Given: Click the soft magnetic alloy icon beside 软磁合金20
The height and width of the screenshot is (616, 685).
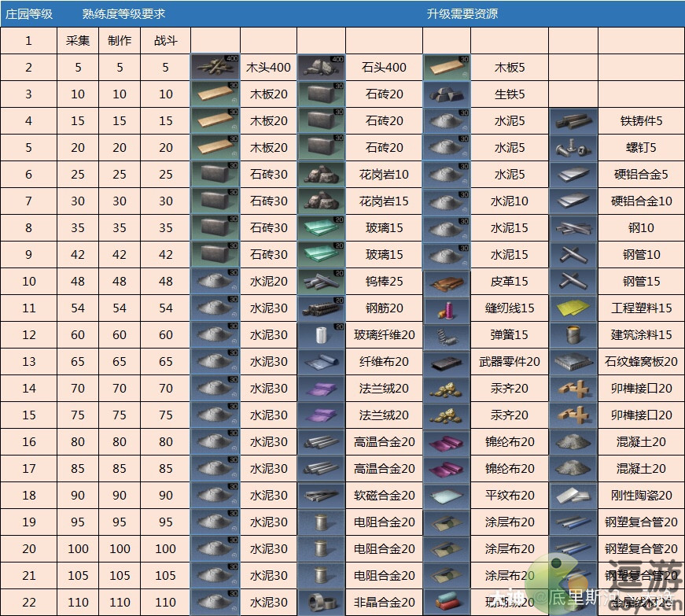Looking at the screenshot, I should point(321,495).
